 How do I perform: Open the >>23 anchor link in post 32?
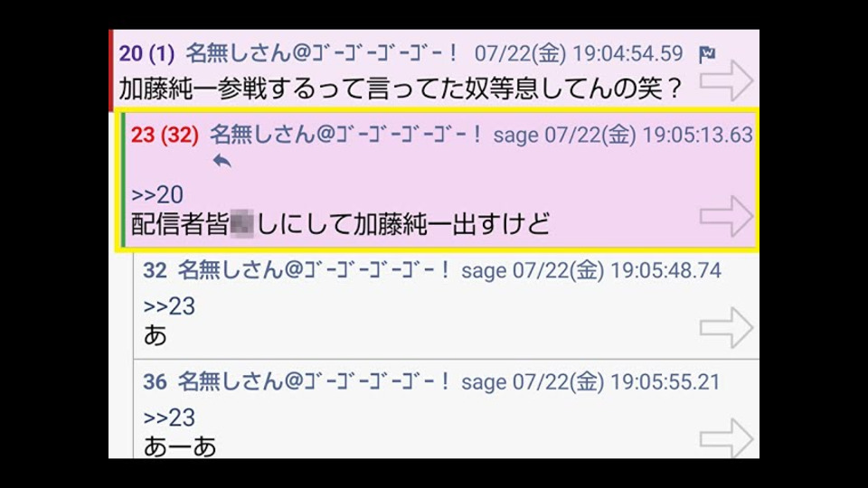point(169,306)
